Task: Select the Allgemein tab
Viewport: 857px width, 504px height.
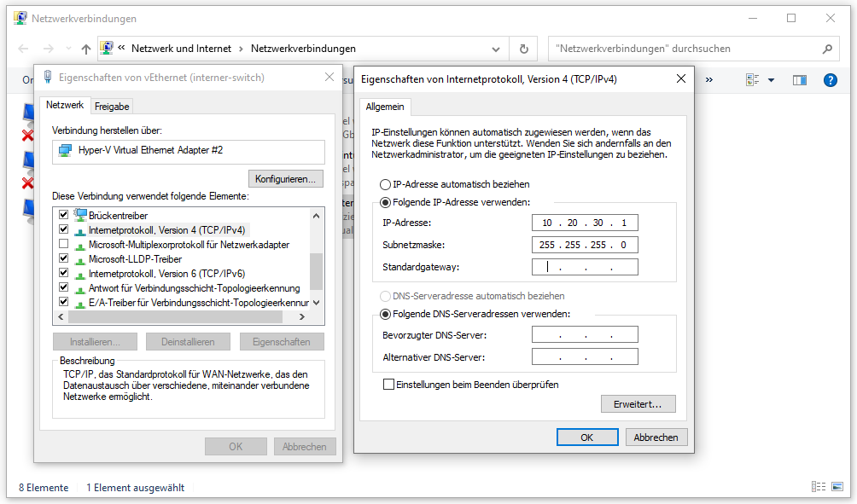Action: pos(385,107)
